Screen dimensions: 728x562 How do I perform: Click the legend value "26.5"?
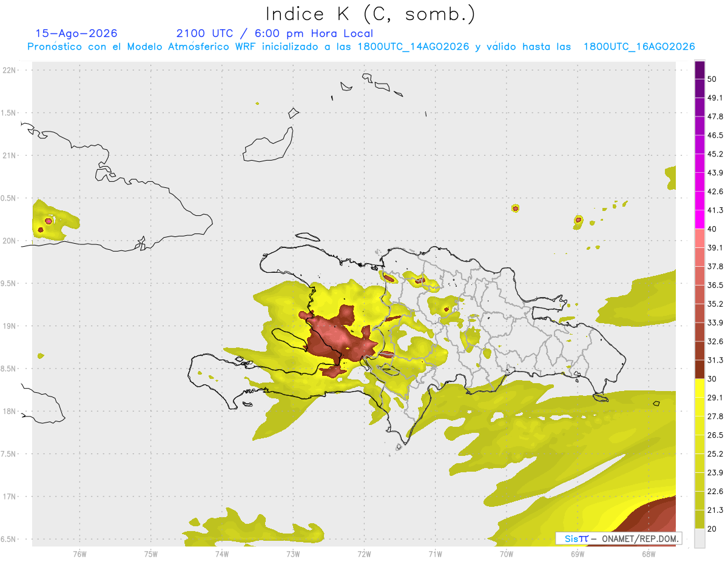pos(715,435)
